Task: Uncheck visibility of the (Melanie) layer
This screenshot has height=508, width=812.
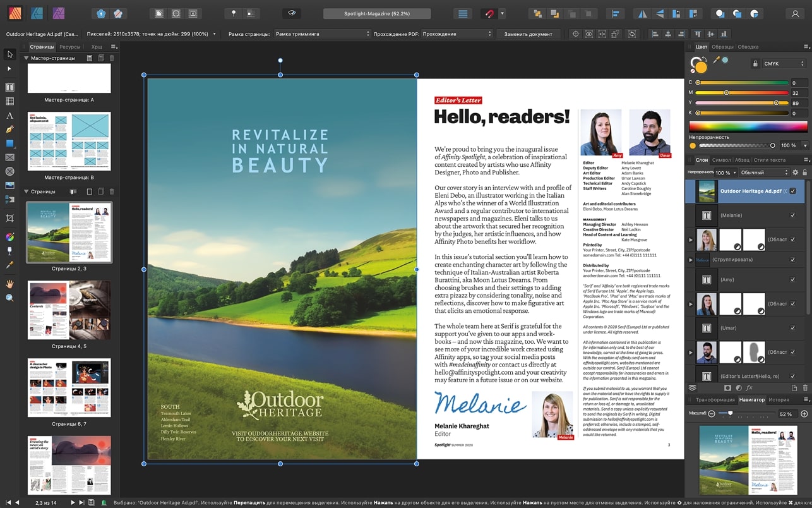Action: (792, 215)
